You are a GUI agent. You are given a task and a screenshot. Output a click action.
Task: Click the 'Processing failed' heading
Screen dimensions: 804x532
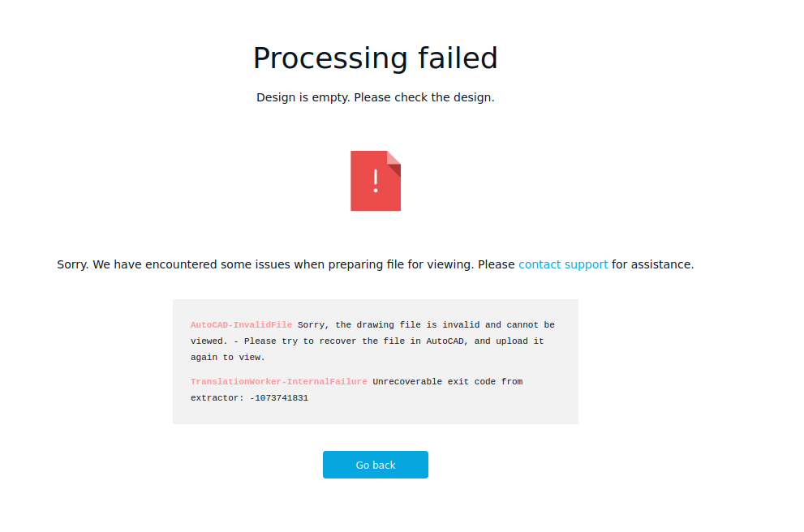tap(375, 58)
